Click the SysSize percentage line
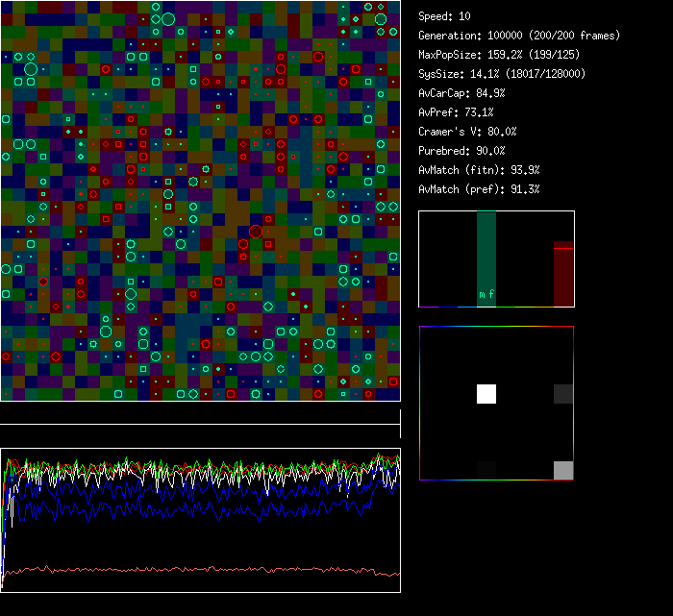Screen dimensions: 673x616 (501, 74)
